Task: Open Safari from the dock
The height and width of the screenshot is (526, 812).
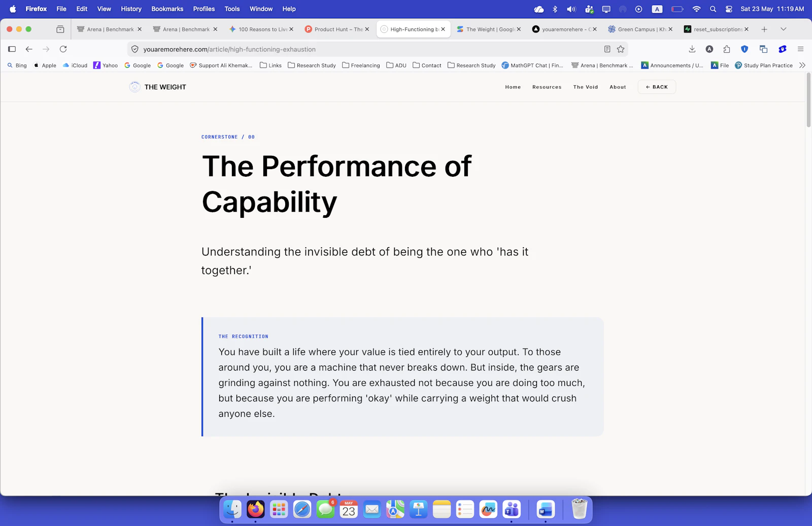Action: point(302,509)
